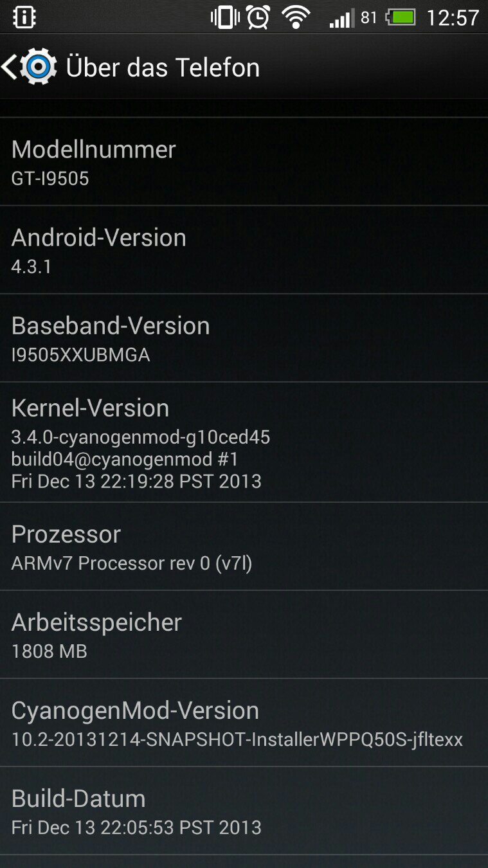This screenshot has height=868, width=488.
Task: Tap the vibrate mode status icon
Action: tap(224, 17)
